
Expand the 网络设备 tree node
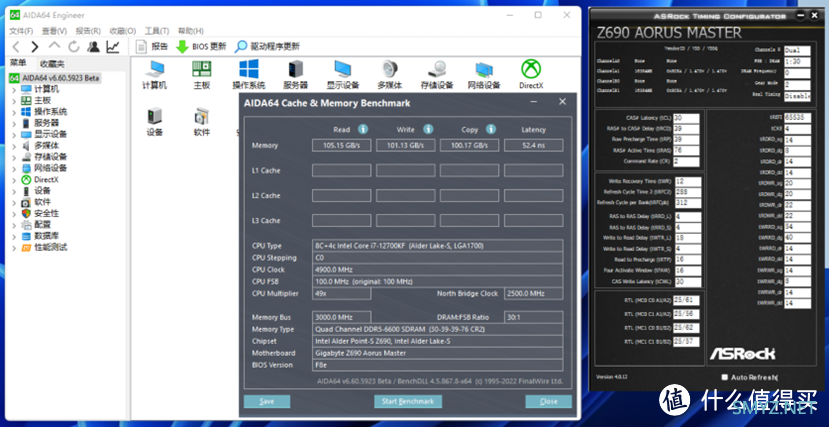coord(14,168)
